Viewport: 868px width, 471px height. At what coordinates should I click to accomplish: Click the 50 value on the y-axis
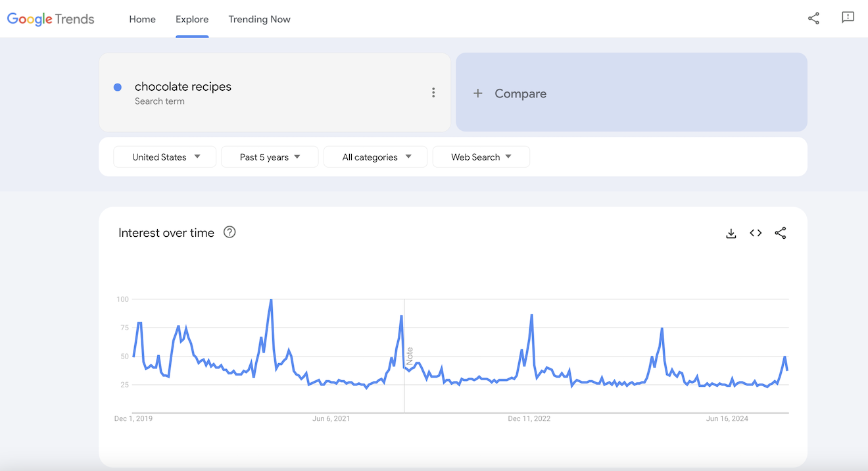pyautogui.click(x=124, y=356)
